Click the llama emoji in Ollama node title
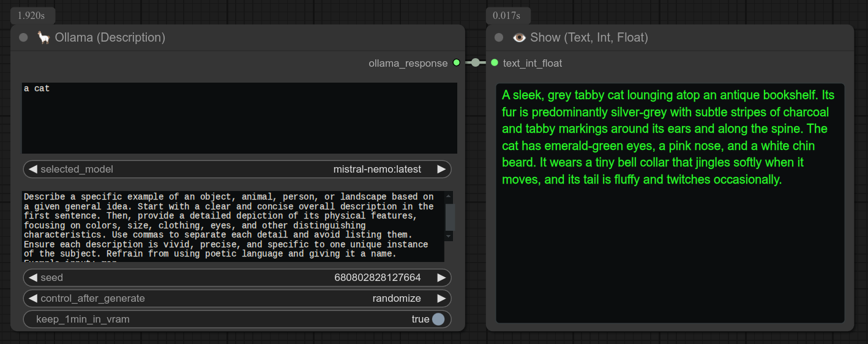Screen dimensions: 868x344 (43, 38)
